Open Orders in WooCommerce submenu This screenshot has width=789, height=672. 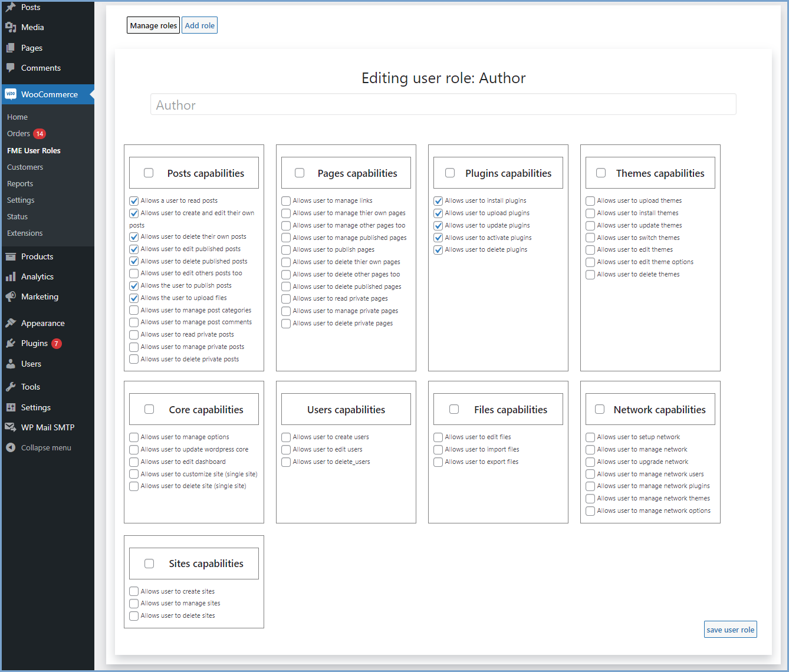18,134
